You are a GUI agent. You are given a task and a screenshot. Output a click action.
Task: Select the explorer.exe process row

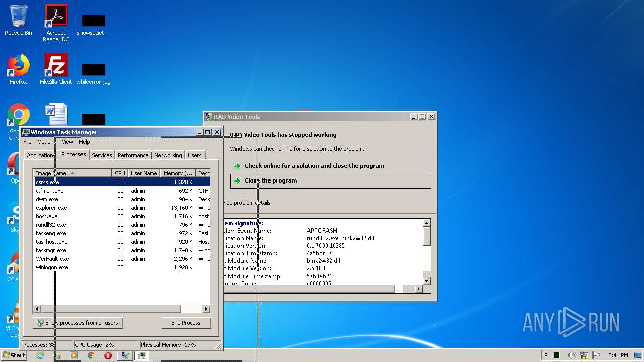(x=122, y=208)
